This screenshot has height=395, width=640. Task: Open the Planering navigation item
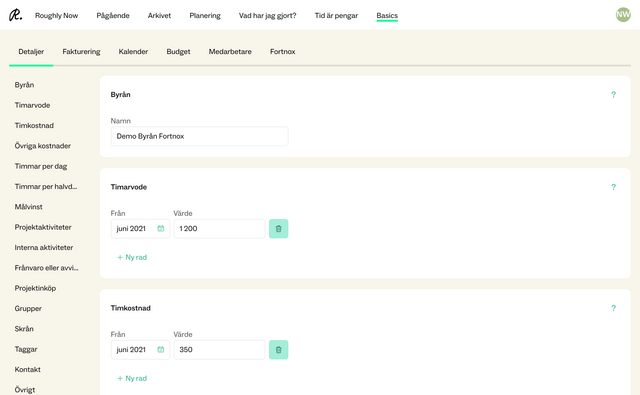click(x=205, y=16)
